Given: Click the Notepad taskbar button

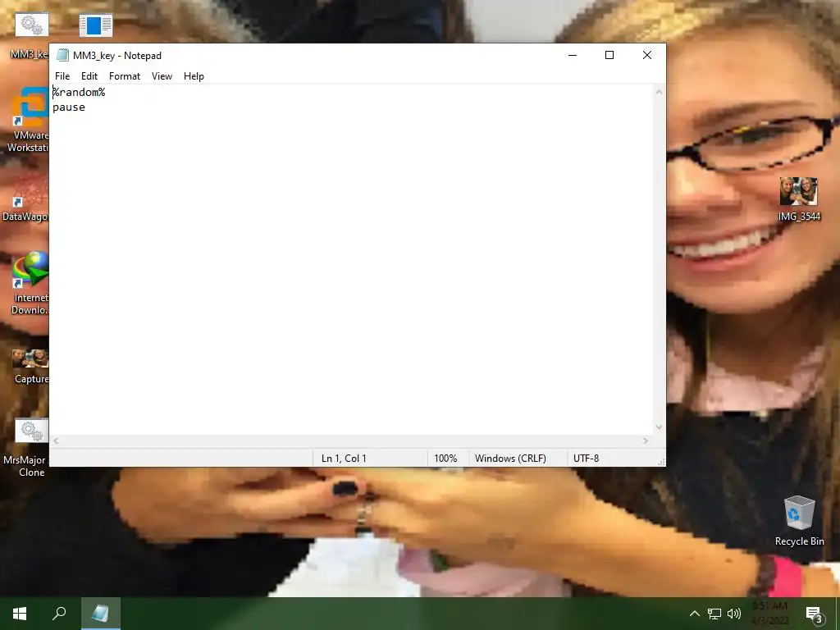Looking at the screenshot, I should click(x=100, y=614).
